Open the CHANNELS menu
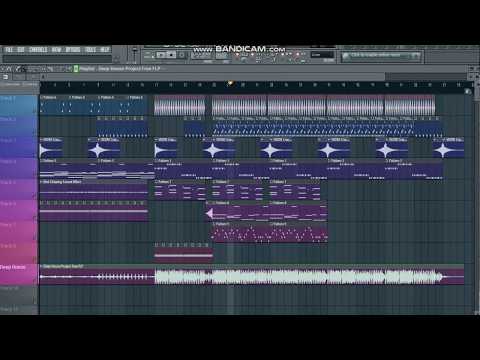Viewport: 480px width, 360px height. [x=38, y=50]
